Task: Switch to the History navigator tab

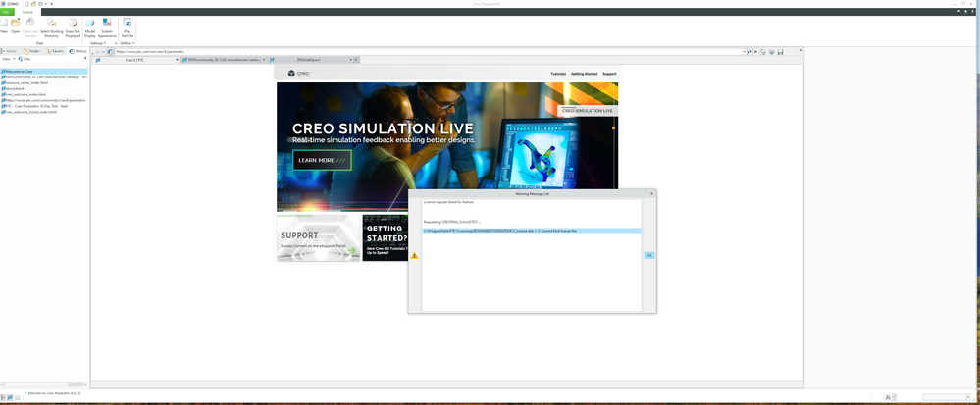Action: [x=77, y=51]
